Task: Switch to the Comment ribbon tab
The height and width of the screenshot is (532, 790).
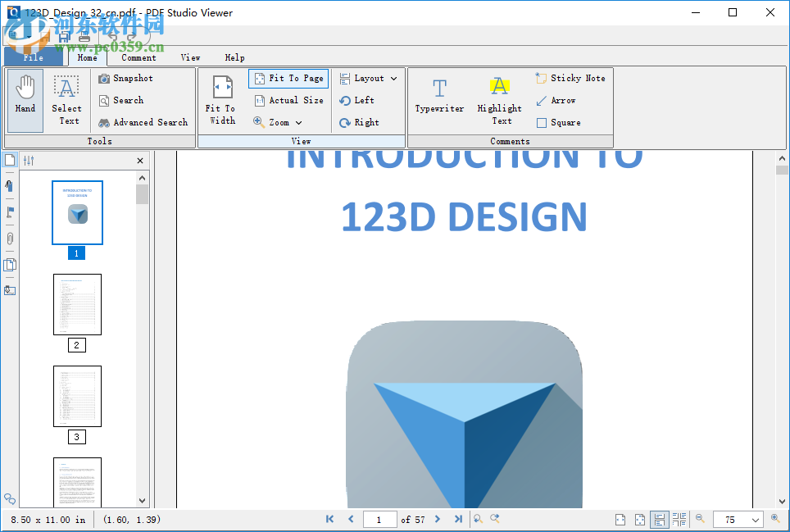Action: [x=138, y=57]
